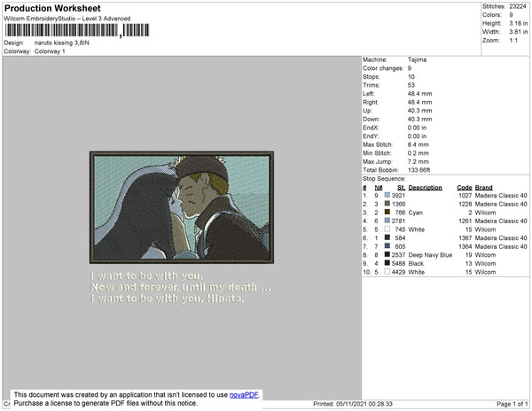The width and height of the screenshot is (532, 411).
Task: Click the 'Wilcom EmbroideryStudio – Level 3 Advanced' text
Action: point(67,19)
